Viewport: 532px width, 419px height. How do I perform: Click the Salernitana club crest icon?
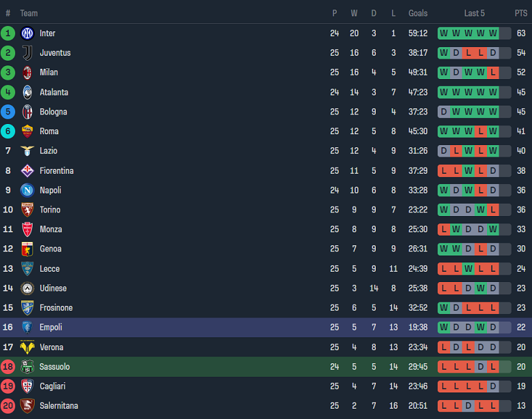pos(27,406)
